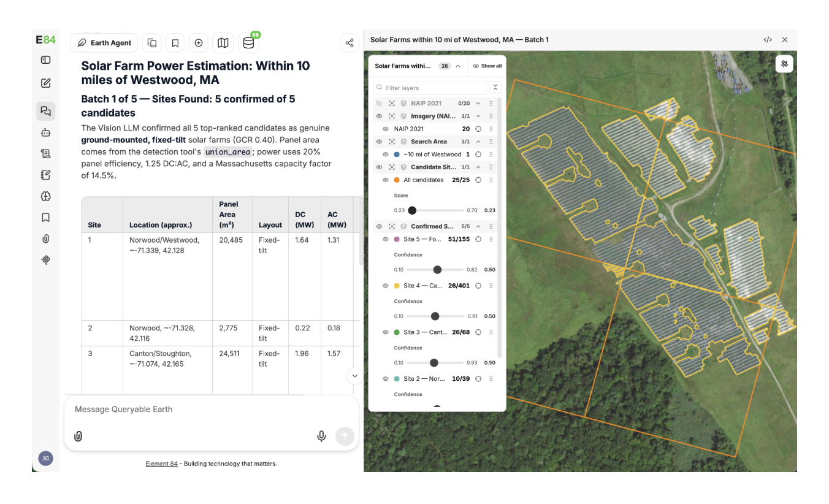Toggle visibility of ~10 mi of Westwood layer
829x504 pixels.
point(386,155)
